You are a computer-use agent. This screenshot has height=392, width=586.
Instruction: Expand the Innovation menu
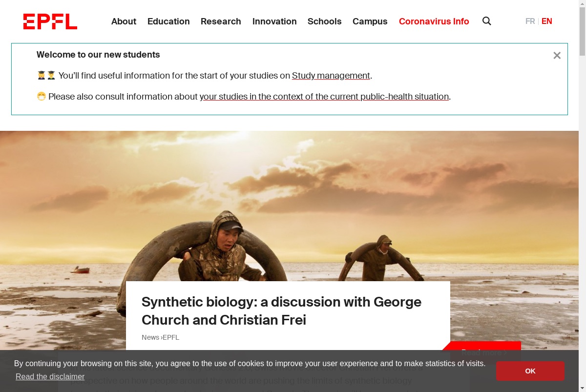tap(274, 21)
